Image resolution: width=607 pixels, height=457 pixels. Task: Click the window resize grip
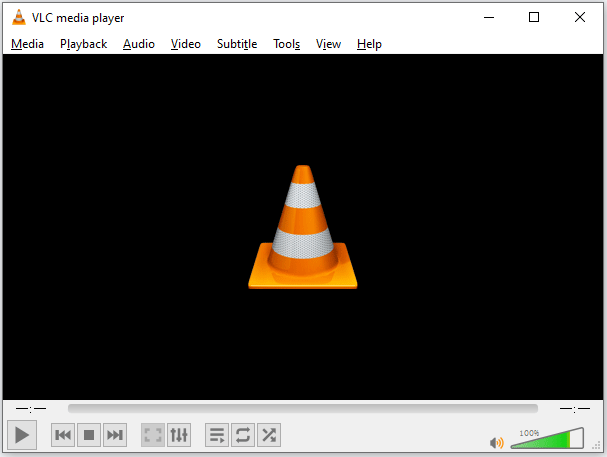[x=597, y=446]
